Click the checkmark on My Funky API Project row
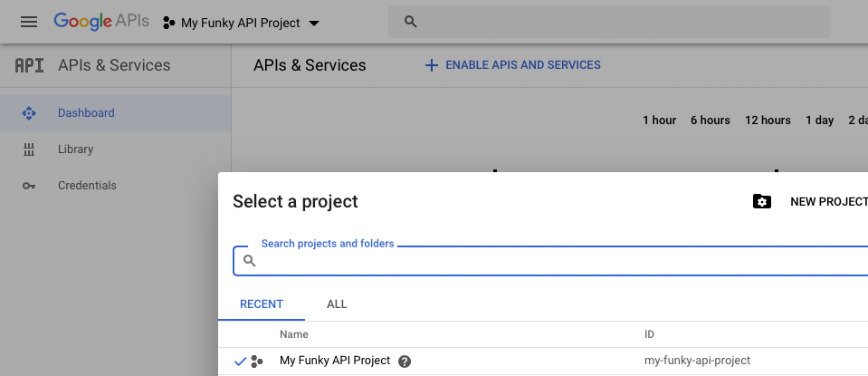The height and width of the screenshot is (376, 868). point(240,362)
